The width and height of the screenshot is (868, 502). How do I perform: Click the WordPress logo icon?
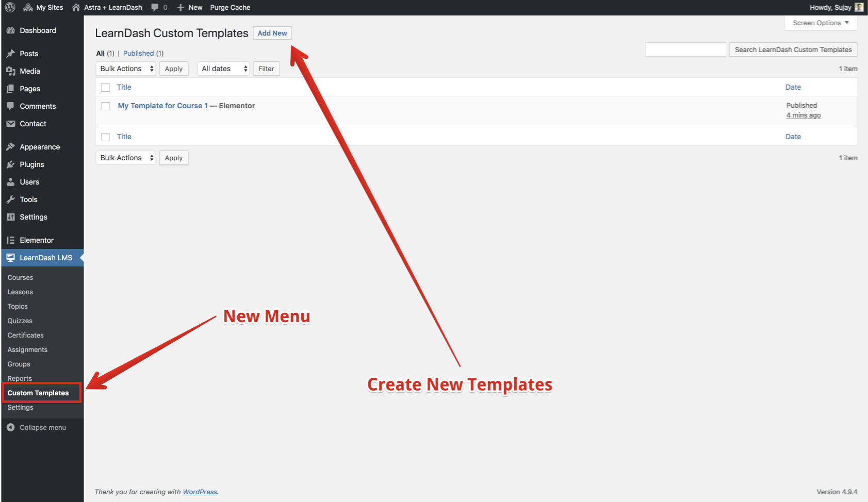[x=10, y=7]
